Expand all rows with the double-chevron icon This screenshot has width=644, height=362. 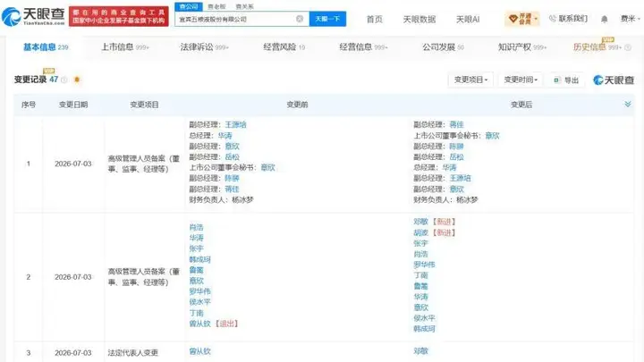tap(628, 105)
